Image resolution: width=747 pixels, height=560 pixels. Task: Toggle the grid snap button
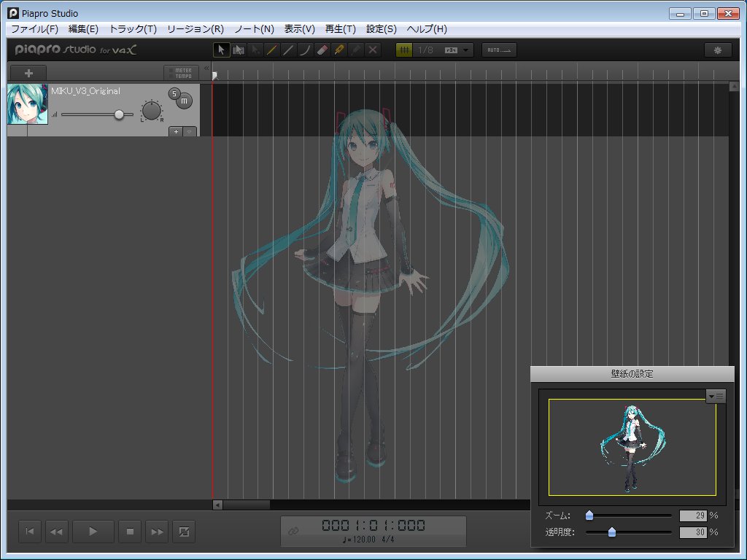pos(404,50)
